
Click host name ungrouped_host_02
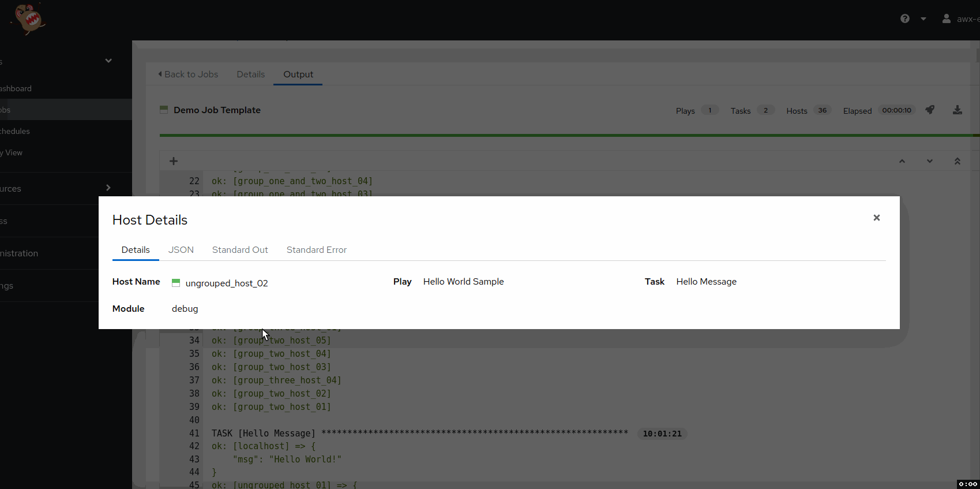click(227, 283)
